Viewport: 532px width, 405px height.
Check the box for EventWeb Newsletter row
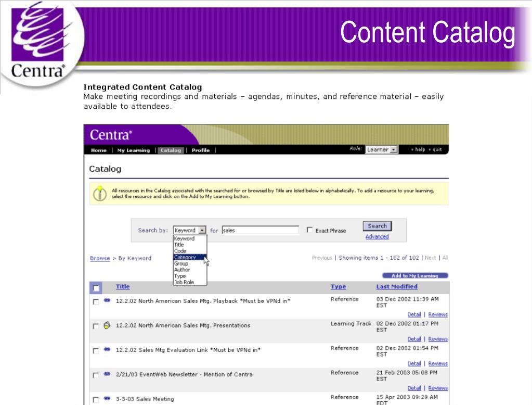[96, 375]
